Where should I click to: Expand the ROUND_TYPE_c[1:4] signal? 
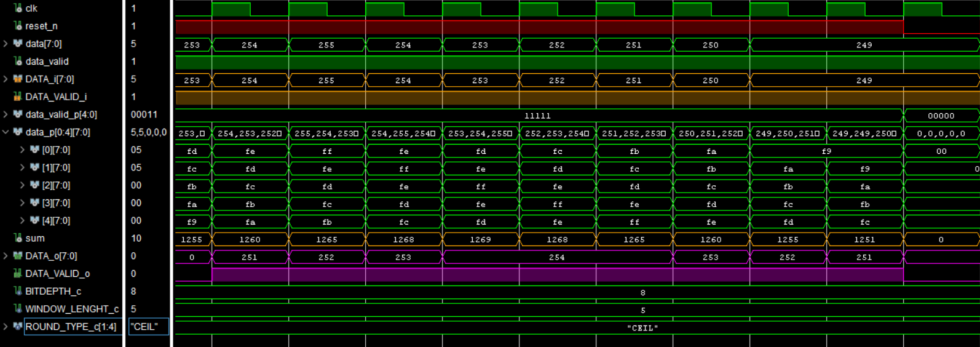pos(6,327)
